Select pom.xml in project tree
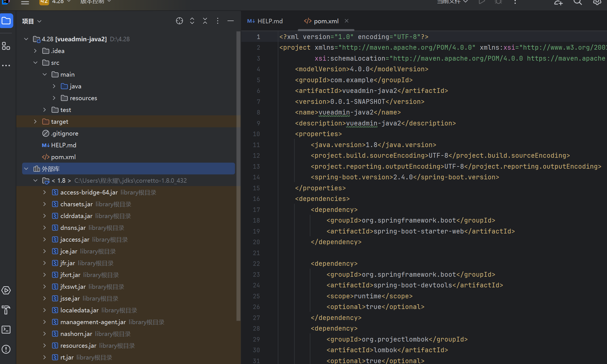The image size is (607, 364). point(63,157)
